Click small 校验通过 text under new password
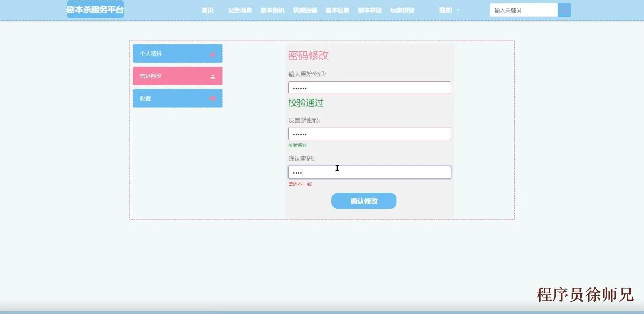644x314 pixels. pyautogui.click(x=297, y=145)
